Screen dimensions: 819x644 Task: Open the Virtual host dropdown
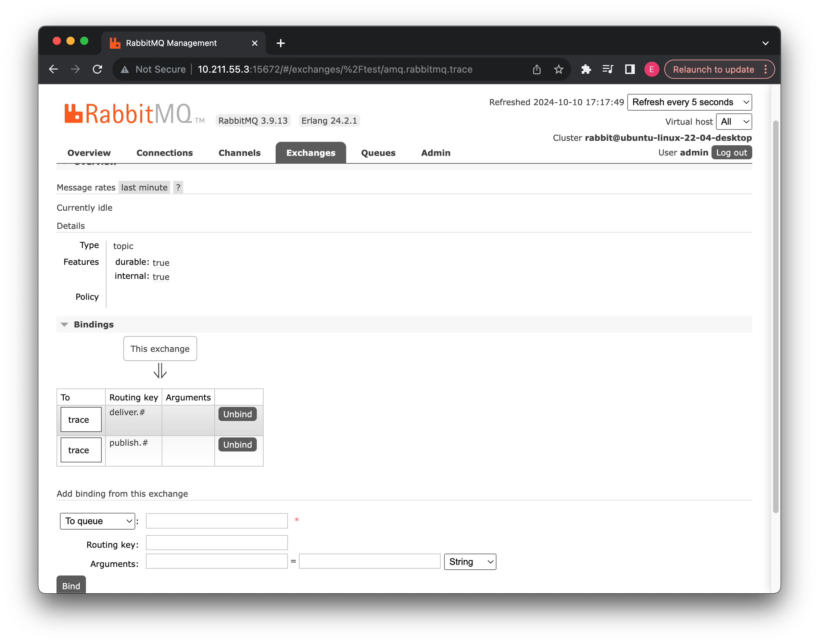coord(733,122)
